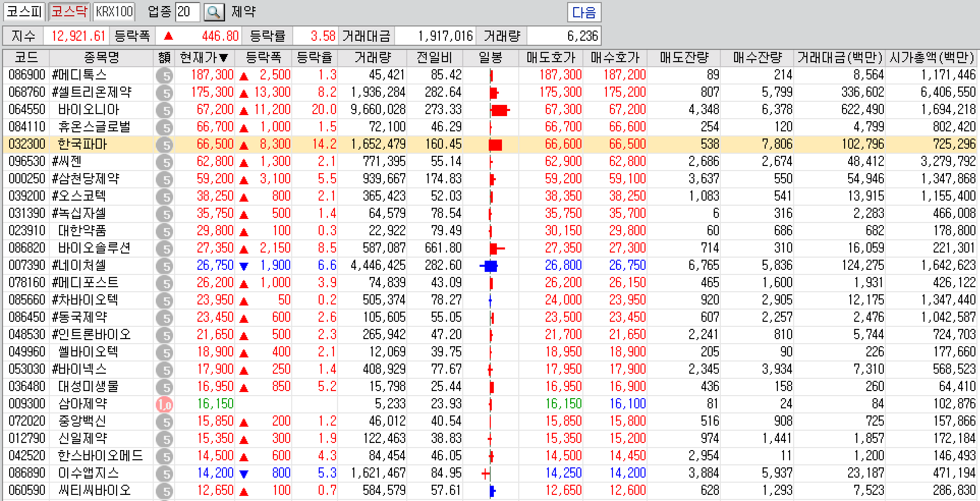Image resolution: width=980 pixels, height=501 pixels.
Task: Click the 전일비 column header
Action: (434, 58)
